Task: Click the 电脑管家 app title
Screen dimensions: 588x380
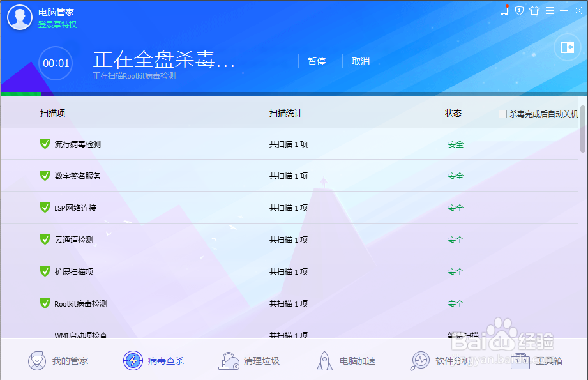Action: (56, 12)
